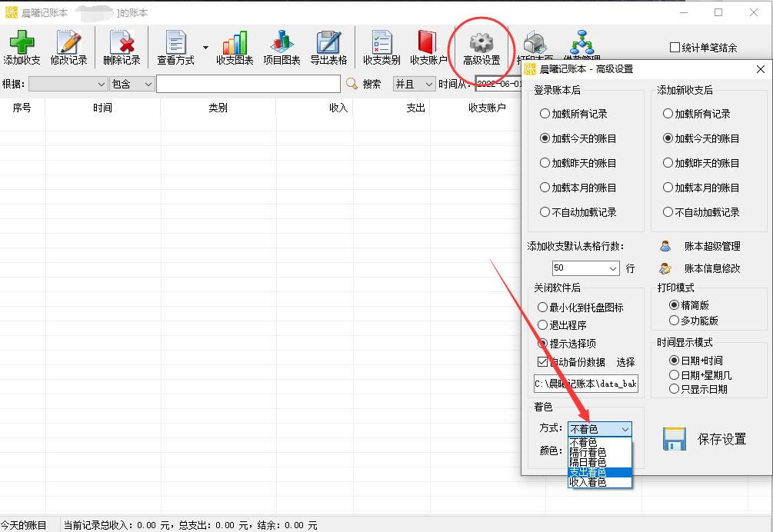Screen dimensions: 773x532
Task: Click 今天的账目 in status bar
Action: click(24, 526)
